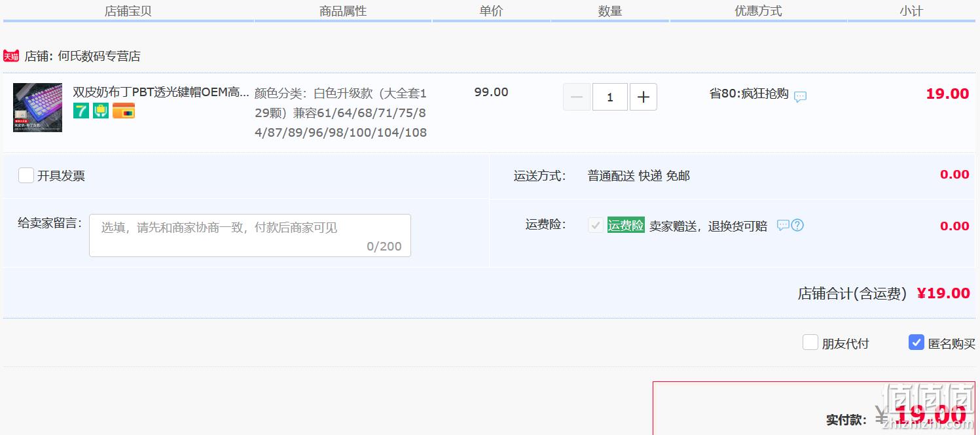Check the 开具发票 invoice checkbox
The height and width of the screenshot is (435, 980).
26,175
